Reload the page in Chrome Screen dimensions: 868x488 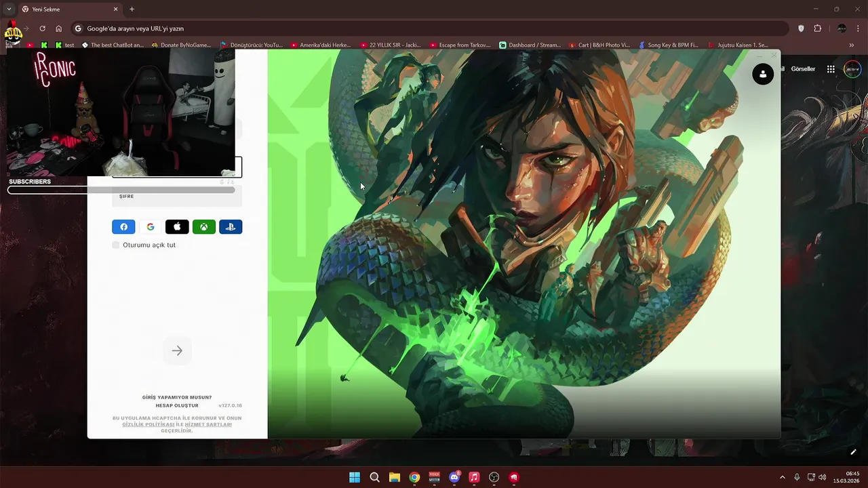[x=42, y=28]
